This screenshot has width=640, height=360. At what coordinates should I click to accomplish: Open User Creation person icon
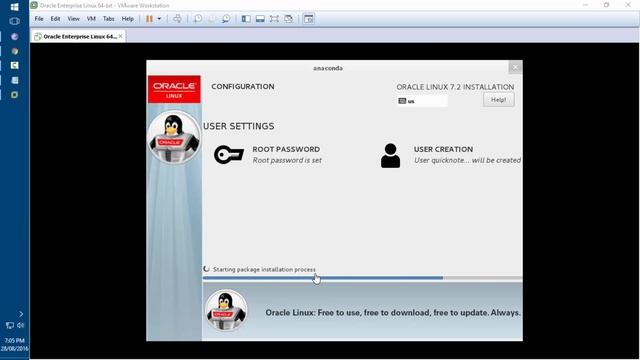tap(391, 156)
